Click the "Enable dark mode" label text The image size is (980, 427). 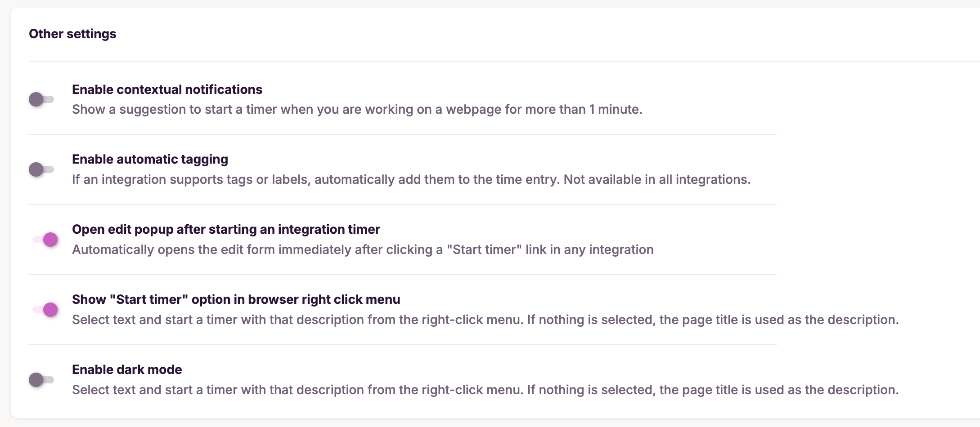(127, 369)
